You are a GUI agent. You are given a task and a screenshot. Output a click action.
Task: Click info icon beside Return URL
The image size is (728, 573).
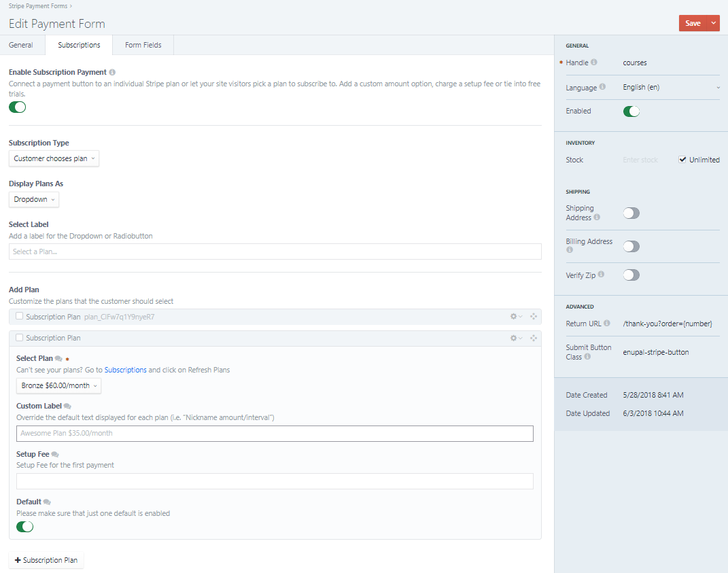606,323
